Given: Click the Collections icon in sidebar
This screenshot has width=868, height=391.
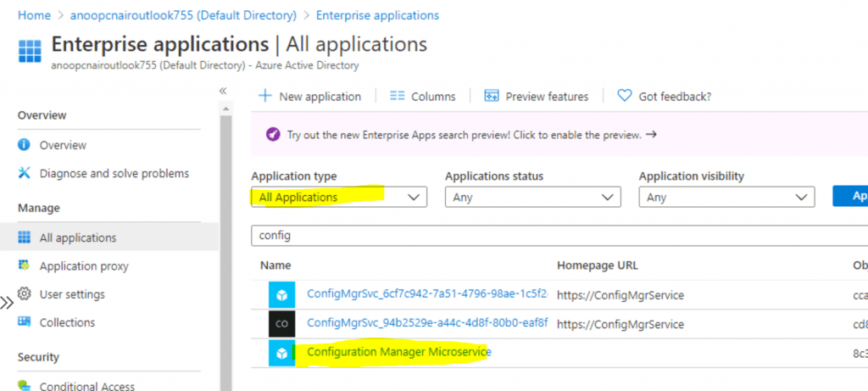Looking at the screenshot, I should [24, 321].
